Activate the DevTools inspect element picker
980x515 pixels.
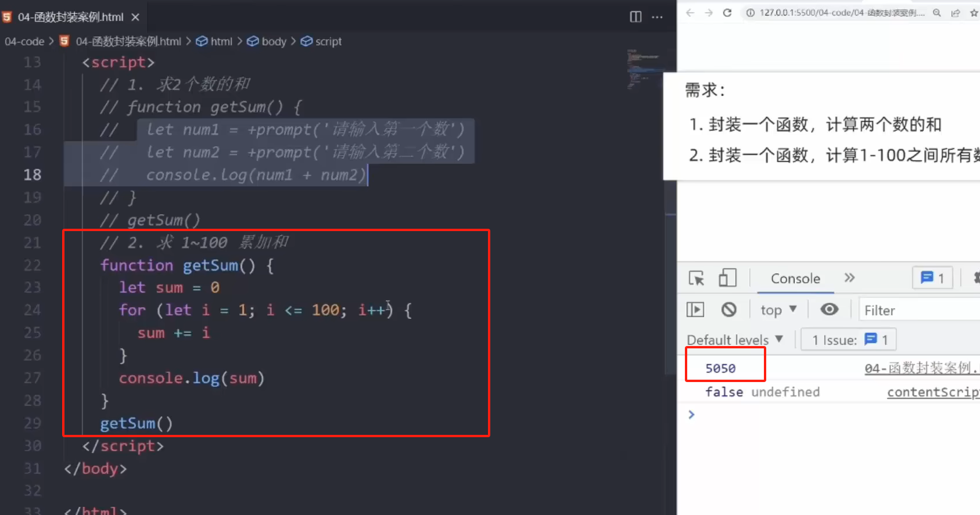[x=696, y=279]
